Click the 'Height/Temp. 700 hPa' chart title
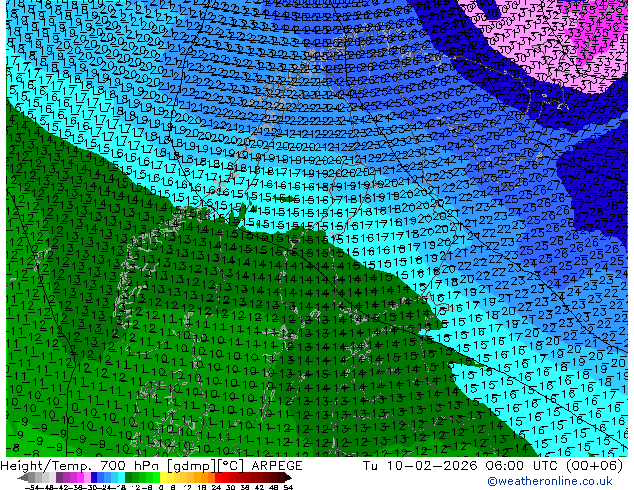 pyautogui.click(x=82, y=466)
